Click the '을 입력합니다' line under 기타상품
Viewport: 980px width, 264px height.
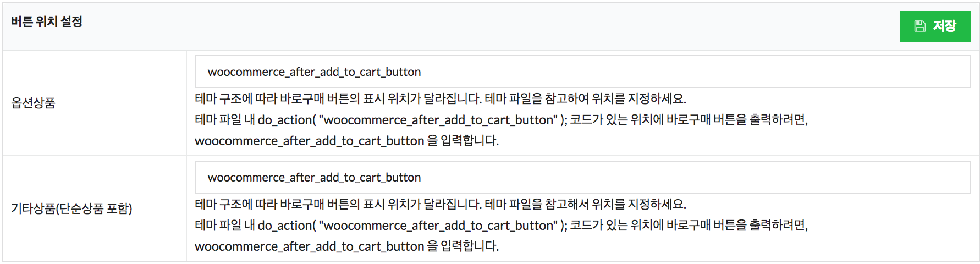[346, 246]
